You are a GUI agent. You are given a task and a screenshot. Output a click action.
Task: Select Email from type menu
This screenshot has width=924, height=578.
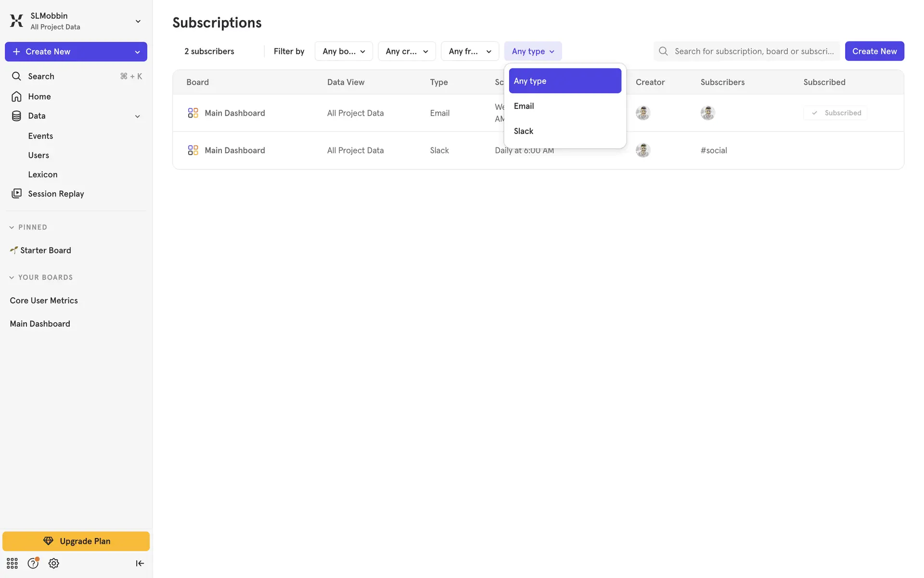[524, 106]
